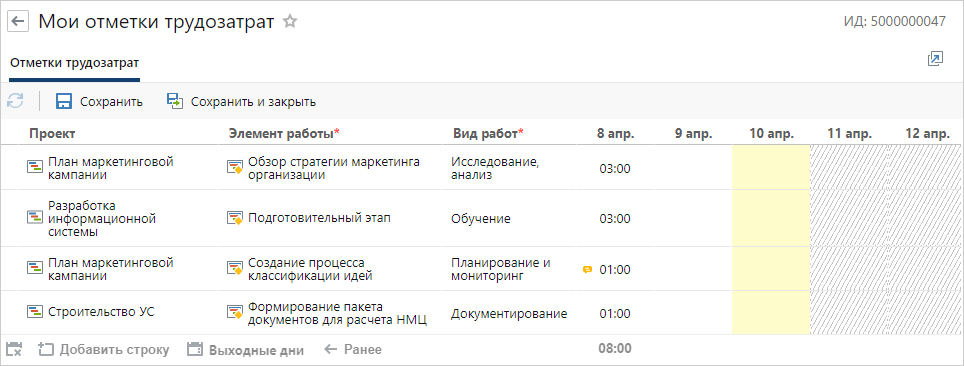Go to earlier dates with Ранее

(x=353, y=350)
